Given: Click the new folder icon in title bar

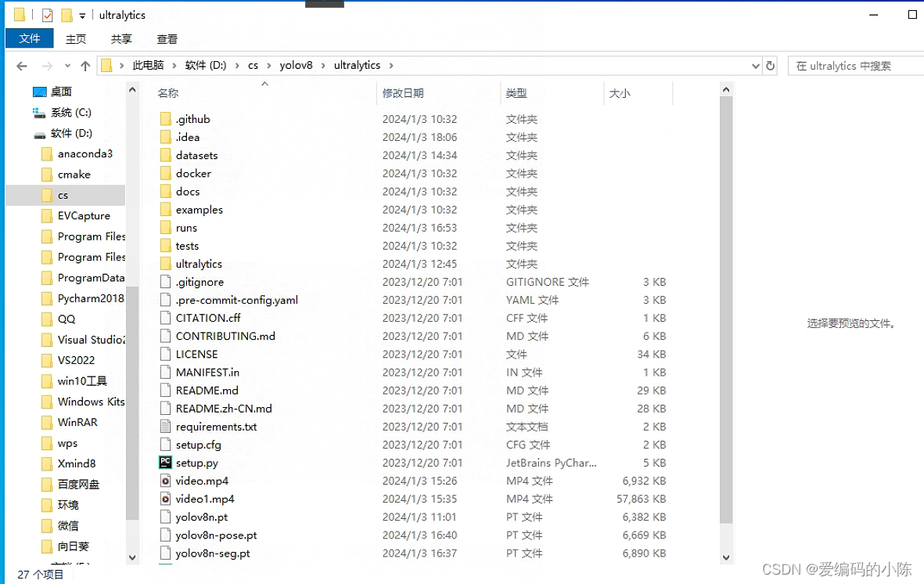Looking at the screenshot, I should click(67, 15).
